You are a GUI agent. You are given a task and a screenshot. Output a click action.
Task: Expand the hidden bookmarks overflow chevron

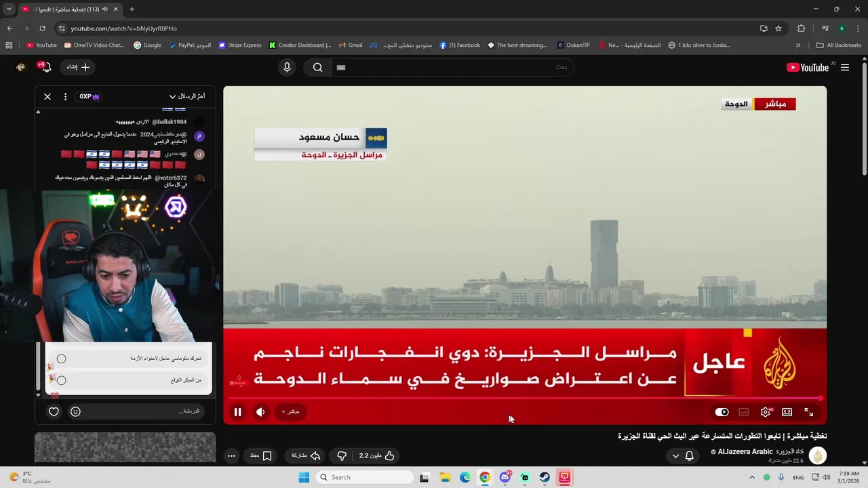798,45
